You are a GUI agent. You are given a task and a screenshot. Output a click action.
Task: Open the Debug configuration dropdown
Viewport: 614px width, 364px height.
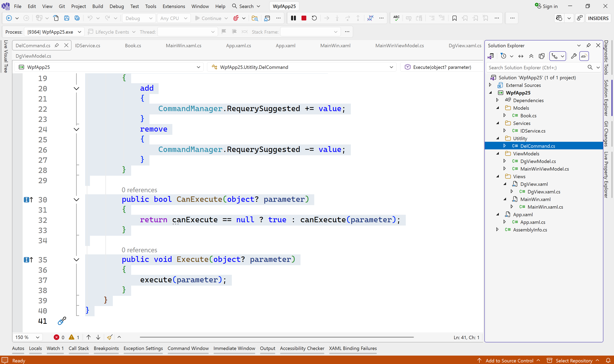point(139,18)
